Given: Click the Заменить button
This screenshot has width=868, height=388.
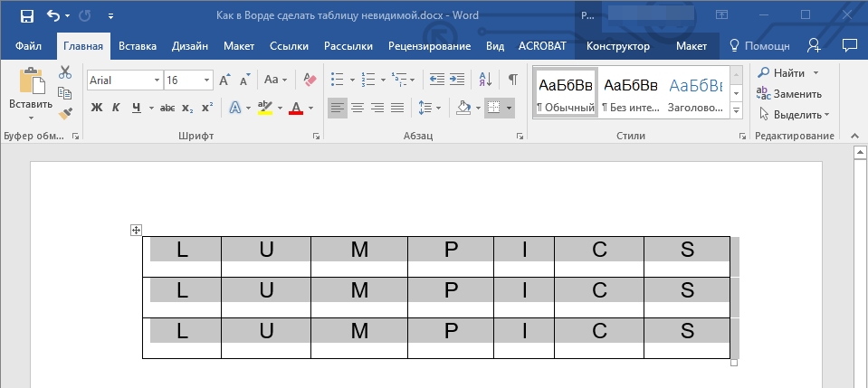Looking at the screenshot, I should click(x=789, y=93).
